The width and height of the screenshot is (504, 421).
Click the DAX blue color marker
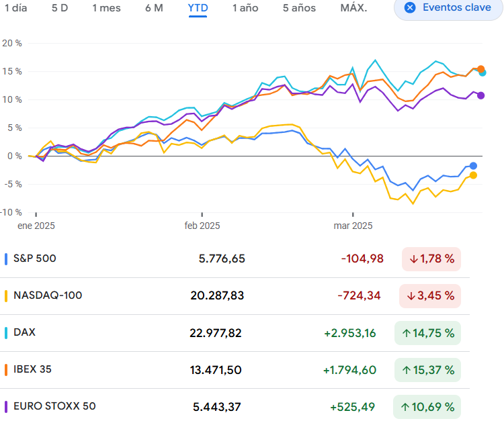tap(6, 332)
